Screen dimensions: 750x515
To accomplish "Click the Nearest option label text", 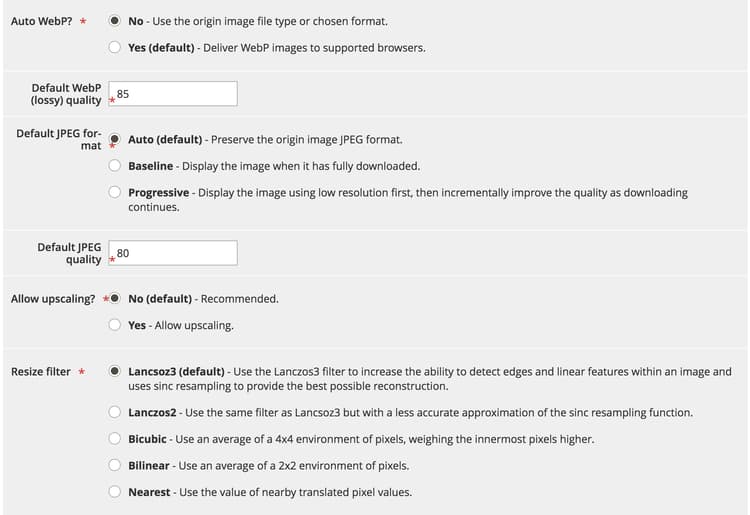I will pyautogui.click(x=149, y=492).
